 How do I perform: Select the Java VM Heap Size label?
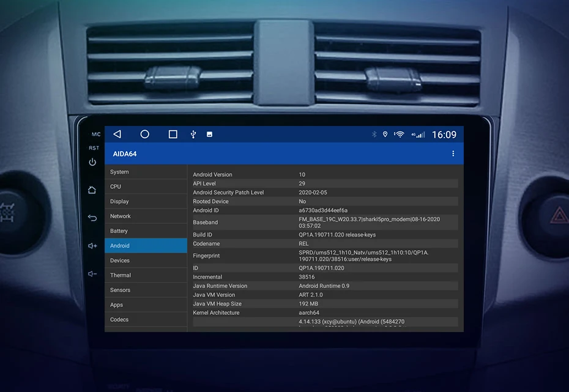[217, 304]
